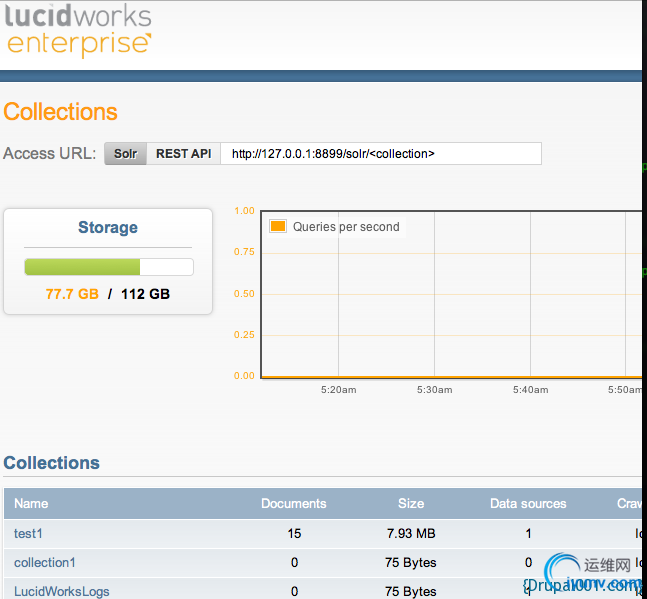647x599 pixels.
Task: Click the access URL input field
Action: (381, 154)
